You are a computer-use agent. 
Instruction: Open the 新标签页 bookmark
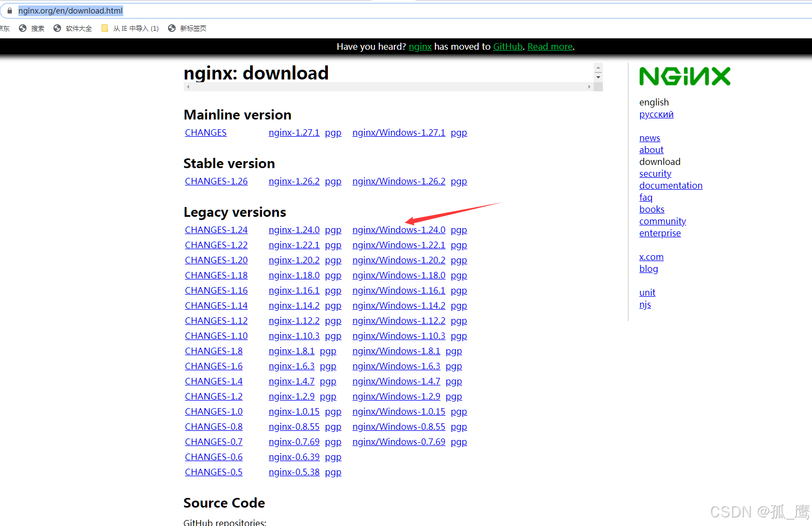pos(192,28)
